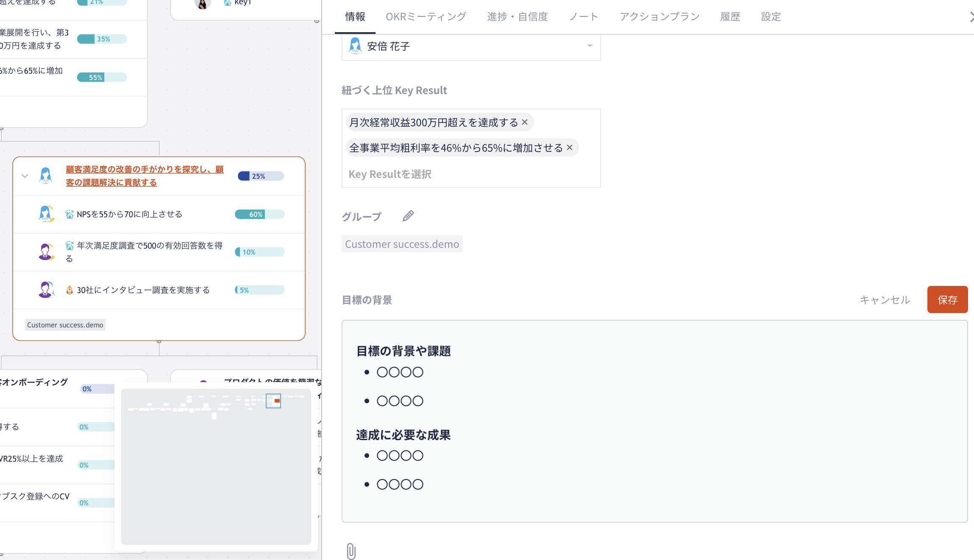Open the 履歴 tab
This screenshot has height=560, width=974.
tap(730, 17)
